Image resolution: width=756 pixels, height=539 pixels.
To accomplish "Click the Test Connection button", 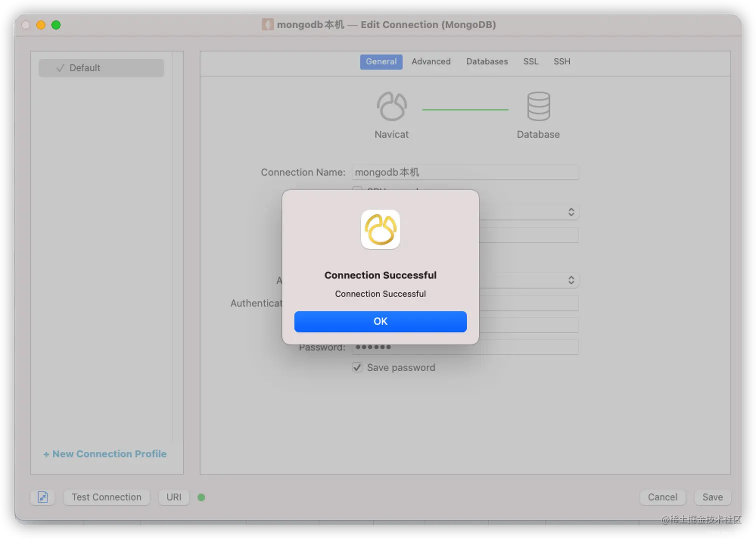I will coord(106,497).
